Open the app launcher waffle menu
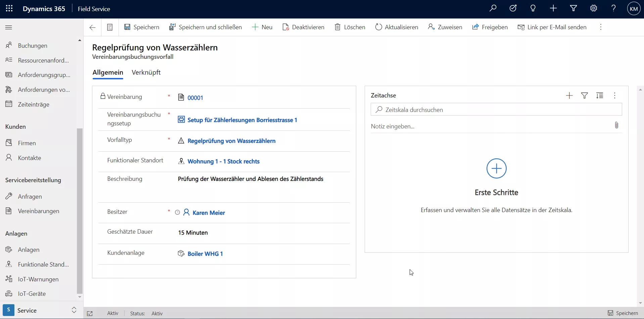The height and width of the screenshot is (319, 644). click(x=9, y=9)
